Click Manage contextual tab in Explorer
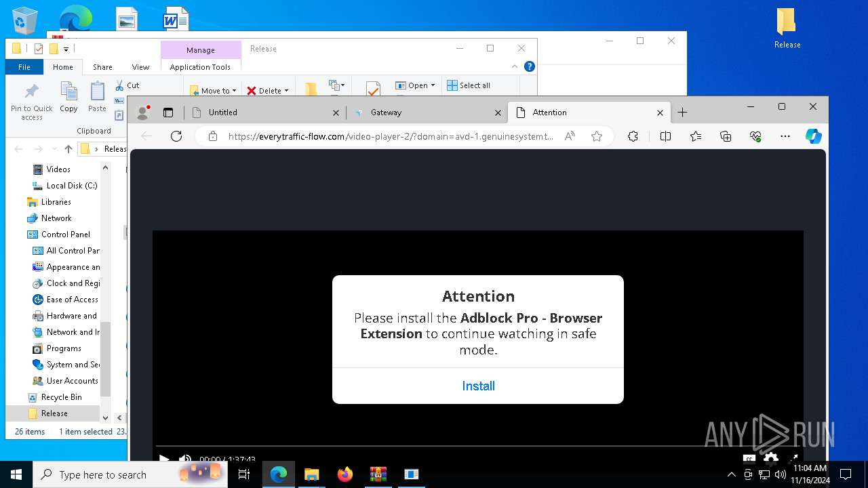 tap(201, 50)
